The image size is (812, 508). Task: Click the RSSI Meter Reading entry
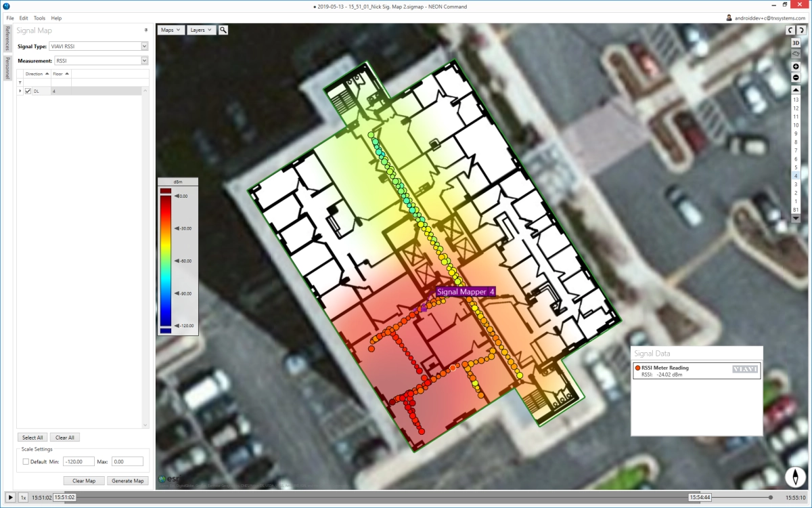pyautogui.click(x=696, y=371)
